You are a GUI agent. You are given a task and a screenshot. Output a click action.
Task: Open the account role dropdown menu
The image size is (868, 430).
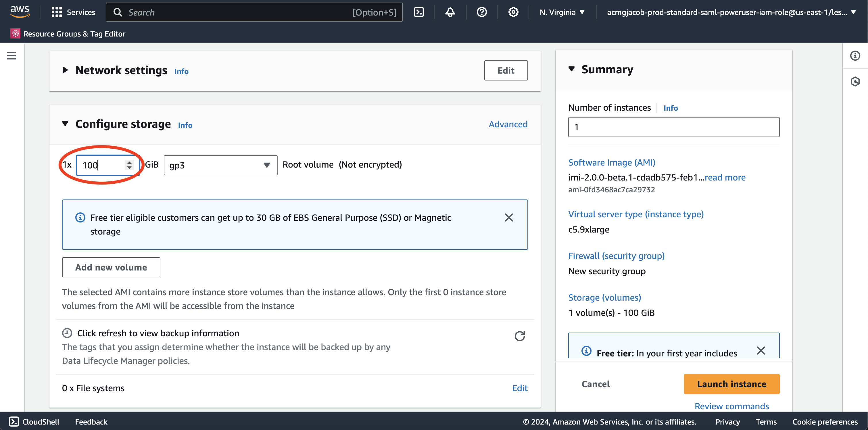click(731, 12)
